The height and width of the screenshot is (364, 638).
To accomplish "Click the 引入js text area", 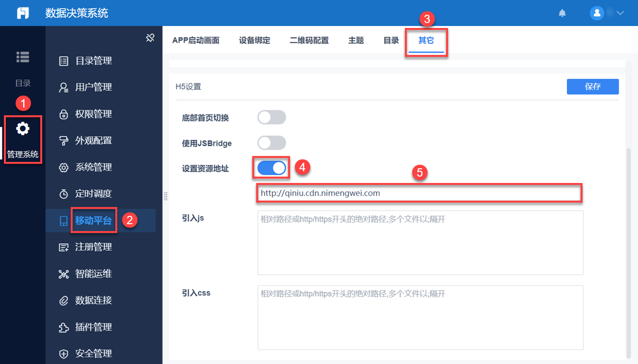I will coord(420,242).
